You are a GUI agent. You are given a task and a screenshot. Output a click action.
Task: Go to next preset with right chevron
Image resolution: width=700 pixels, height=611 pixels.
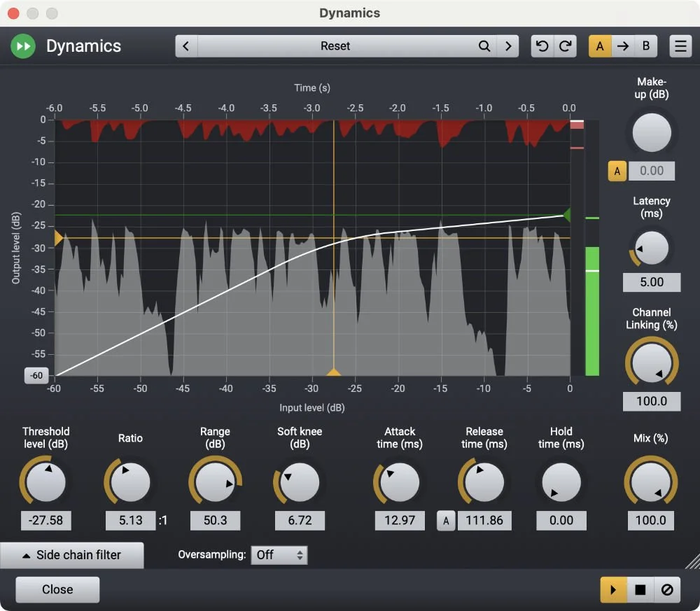[509, 45]
